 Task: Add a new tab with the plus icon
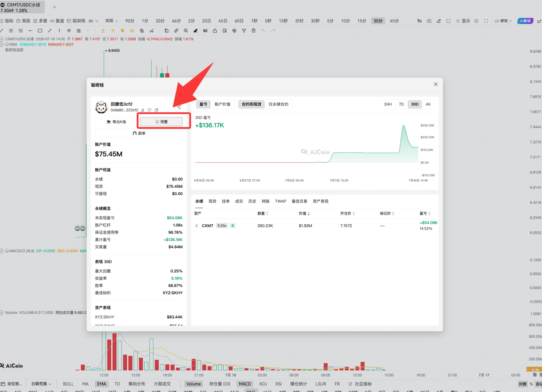point(54,7)
